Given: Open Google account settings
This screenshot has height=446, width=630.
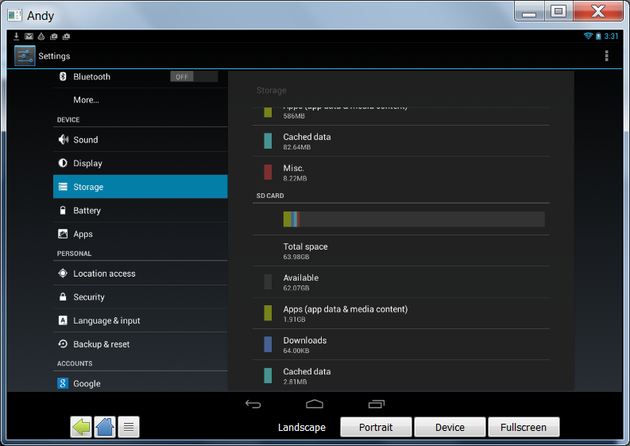Looking at the screenshot, I should point(140,383).
